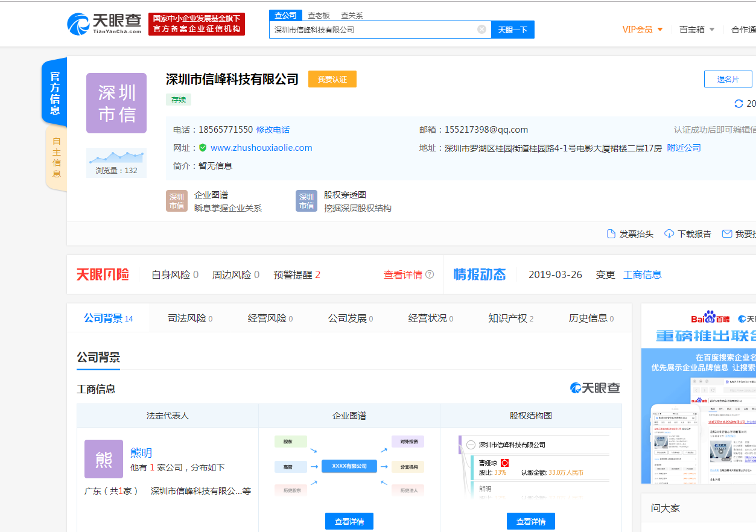Open the 股权穿透图 equity icon
756x532 pixels.
[x=307, y=201]
